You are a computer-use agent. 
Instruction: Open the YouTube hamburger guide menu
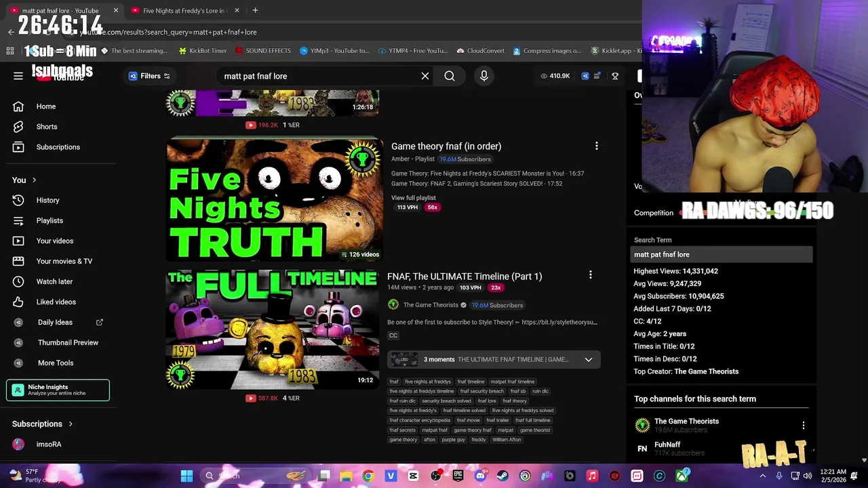pos(18,76)
